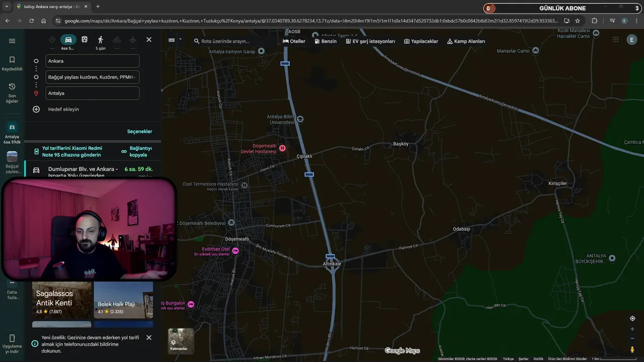
Task: Go back in the browser
Action: point(7,21)
